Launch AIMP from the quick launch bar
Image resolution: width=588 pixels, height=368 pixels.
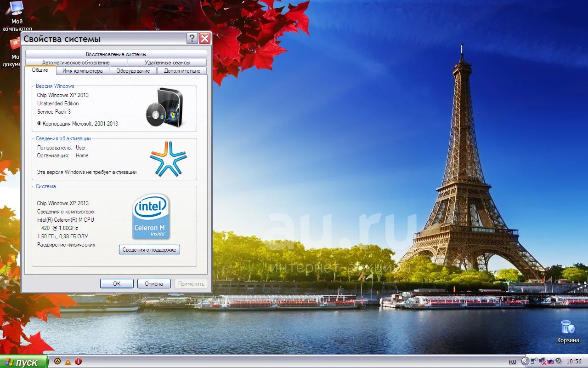[58, 362]
